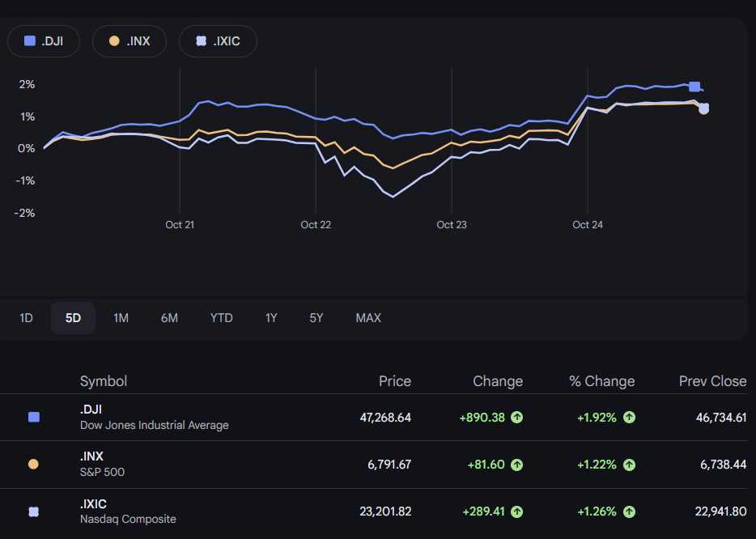Click the .INX legend chip
This screenshot has height=539, width=756.
click(130, 41)
